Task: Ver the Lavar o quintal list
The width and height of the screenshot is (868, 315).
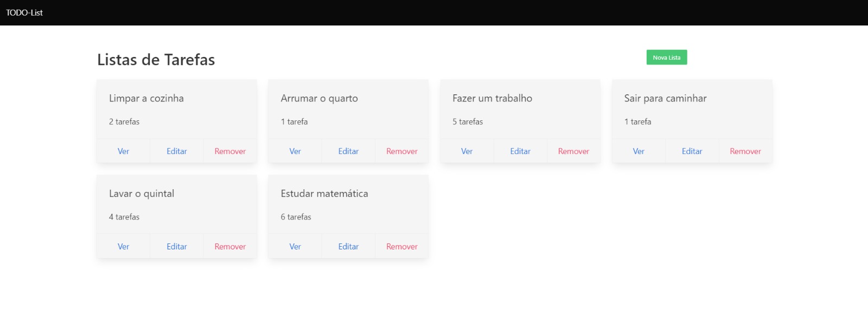Action: [123, 246]
